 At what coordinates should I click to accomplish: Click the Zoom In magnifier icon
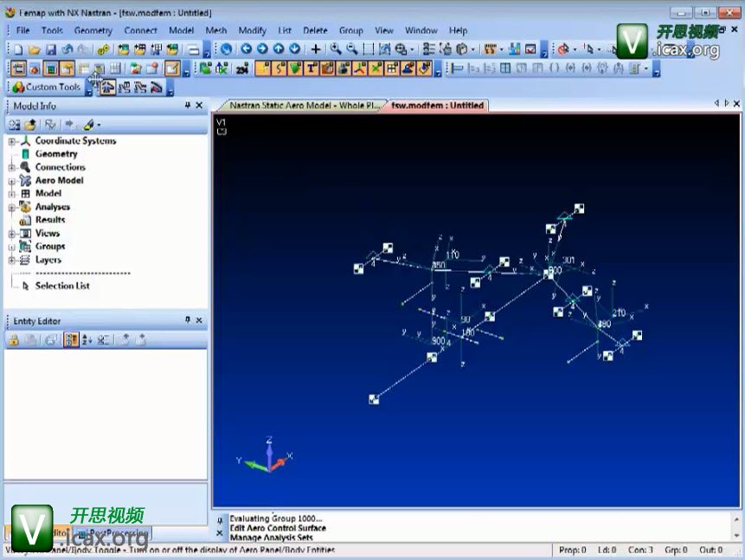click(x=336, y=49)
